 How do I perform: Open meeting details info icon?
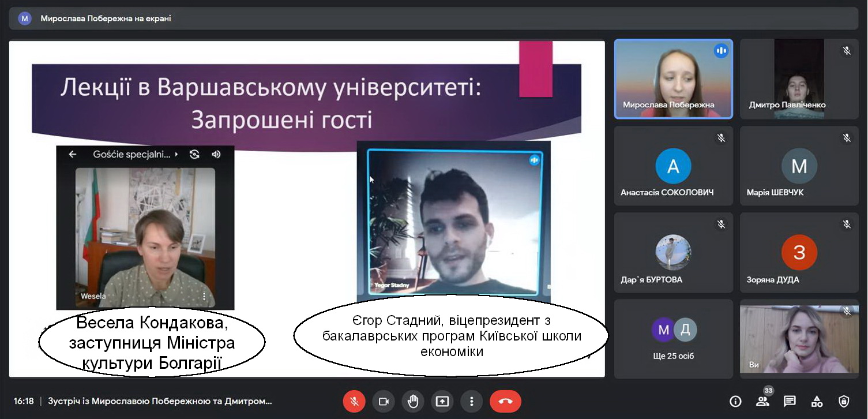(735, 401)
